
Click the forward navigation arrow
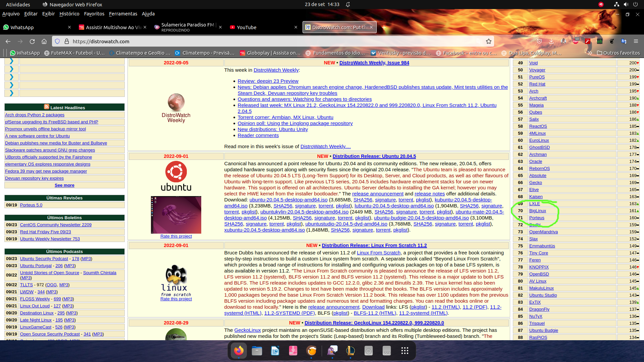click(x=20, y=41)
